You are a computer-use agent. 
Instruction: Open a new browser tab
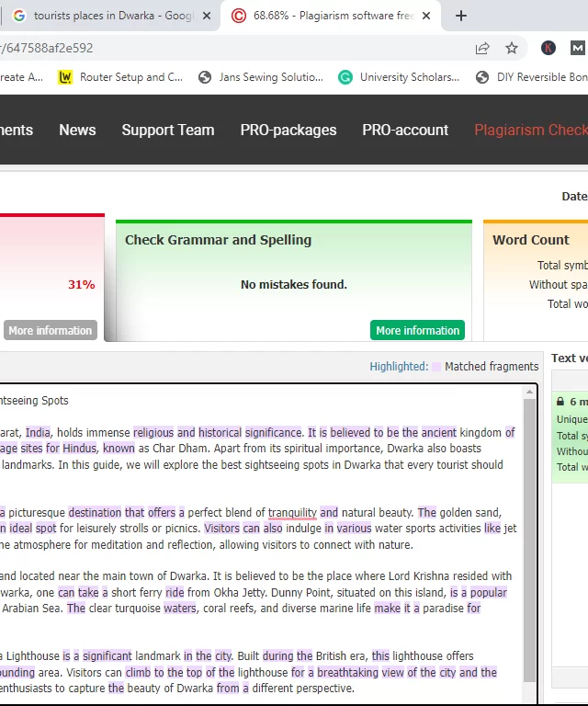coord(461,16)
